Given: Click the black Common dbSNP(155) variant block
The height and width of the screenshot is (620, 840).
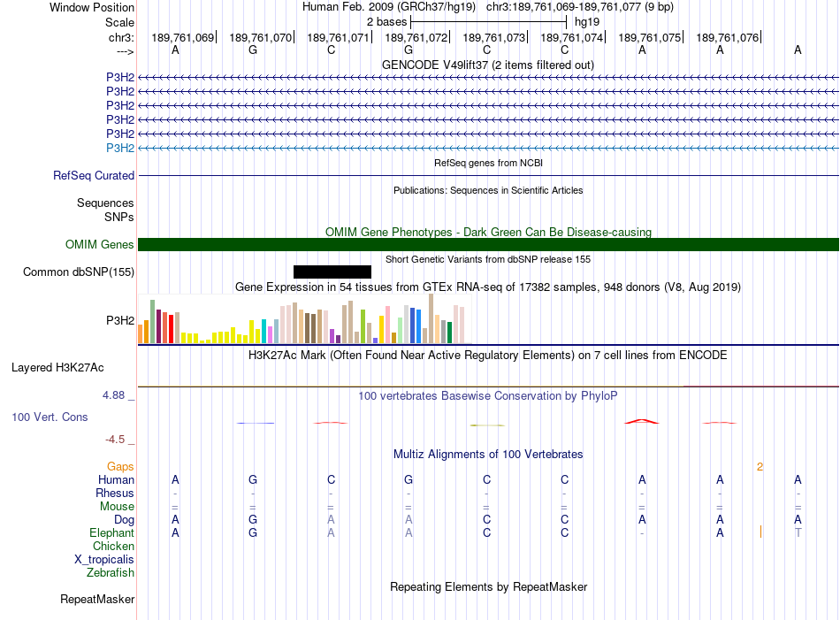Looking at the screenshot, I should click(332, 272).
